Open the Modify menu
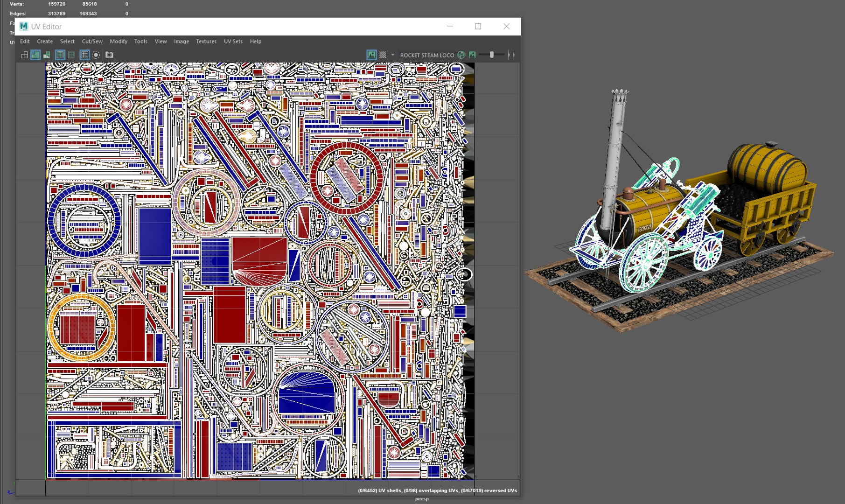845x504 pixels. point(119,42)
